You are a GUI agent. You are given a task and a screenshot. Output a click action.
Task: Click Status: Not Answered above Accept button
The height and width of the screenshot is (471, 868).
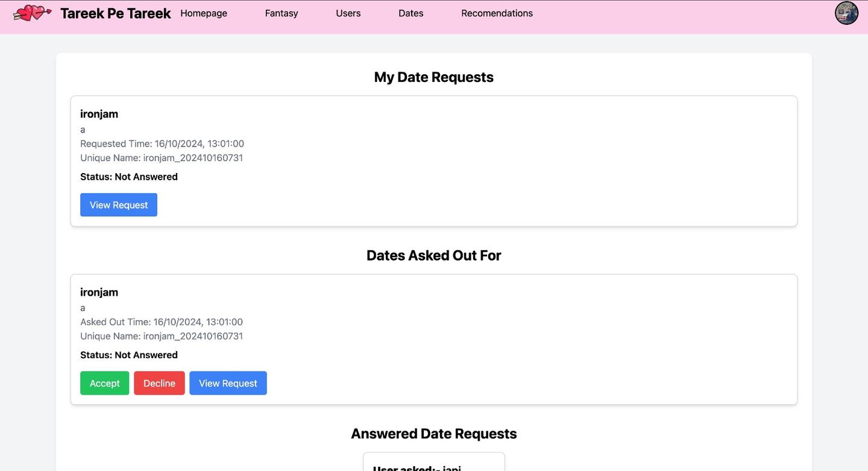(129, 355)
